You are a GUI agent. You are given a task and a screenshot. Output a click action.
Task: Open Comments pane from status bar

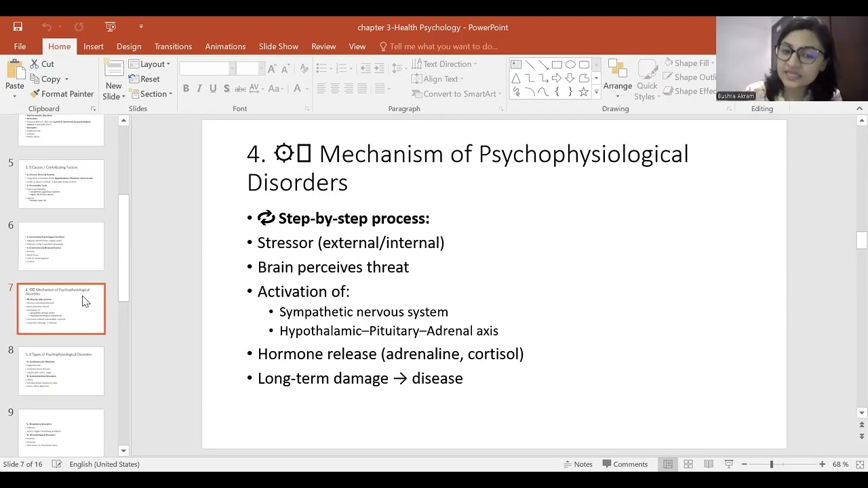[624, 464]
